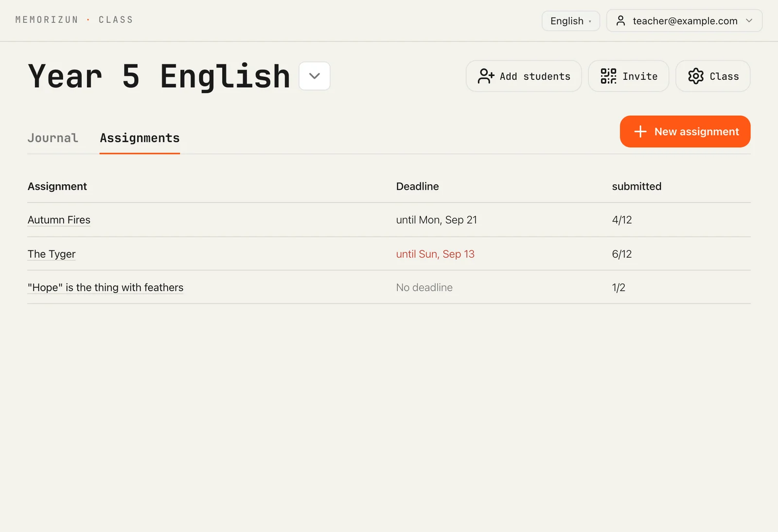Select the Assignments tab

140,138
